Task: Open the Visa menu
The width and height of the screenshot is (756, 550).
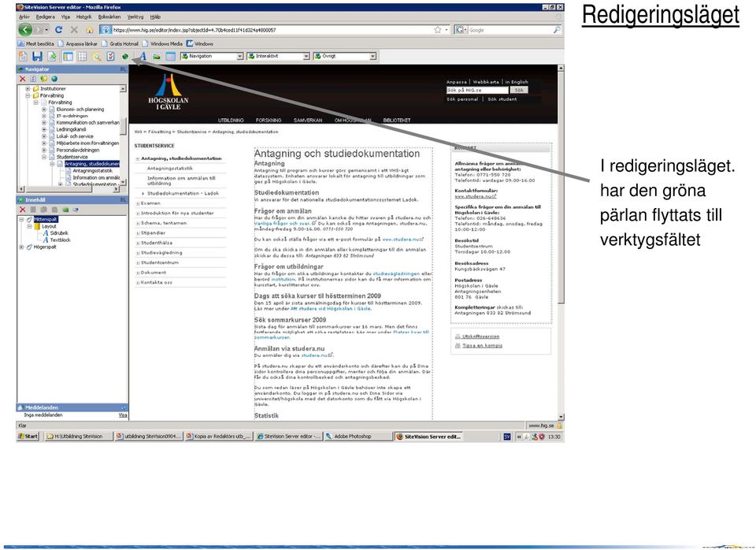Action: coord(65,17)
